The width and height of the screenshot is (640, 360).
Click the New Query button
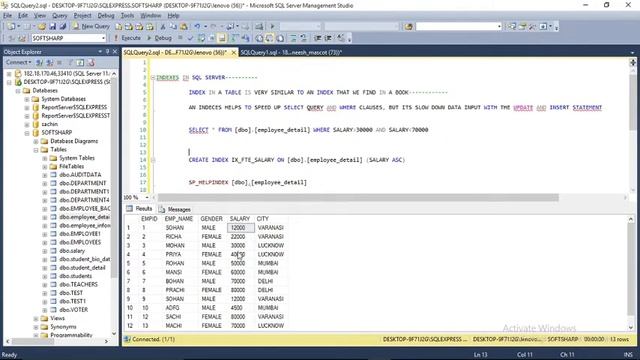click(91, 27)
